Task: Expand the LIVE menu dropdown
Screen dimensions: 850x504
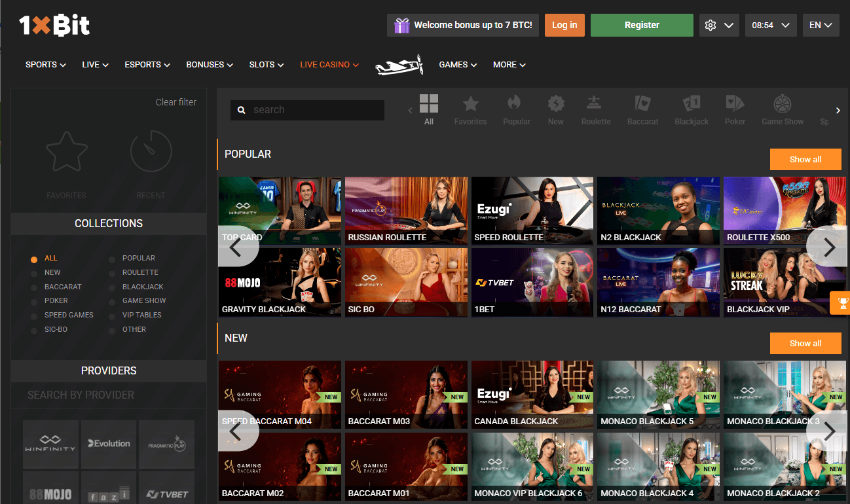Action: tap(95, 65)
